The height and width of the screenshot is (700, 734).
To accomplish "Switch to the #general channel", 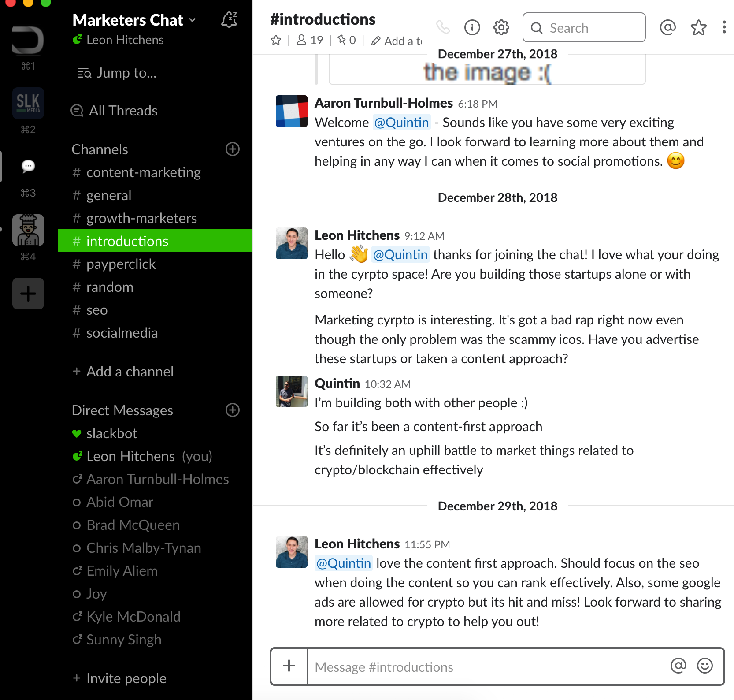I will (x=108, y=195).
